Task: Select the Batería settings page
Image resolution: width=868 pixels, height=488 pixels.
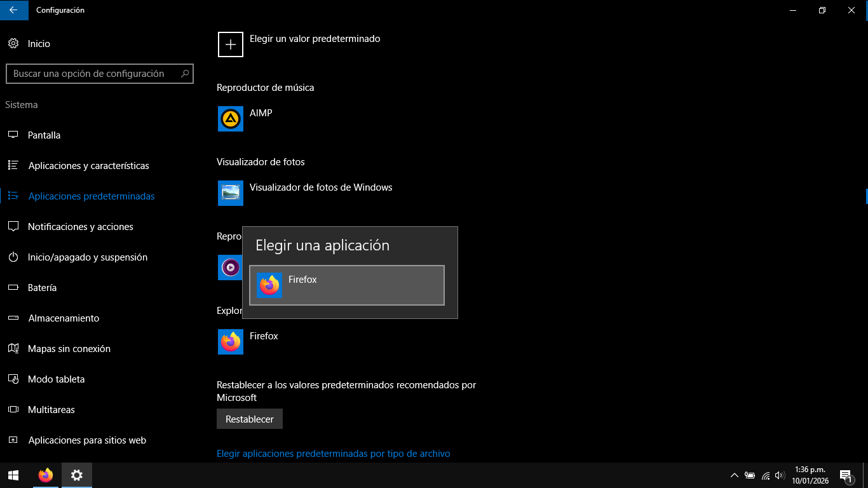Action: [x=42, y=288]
